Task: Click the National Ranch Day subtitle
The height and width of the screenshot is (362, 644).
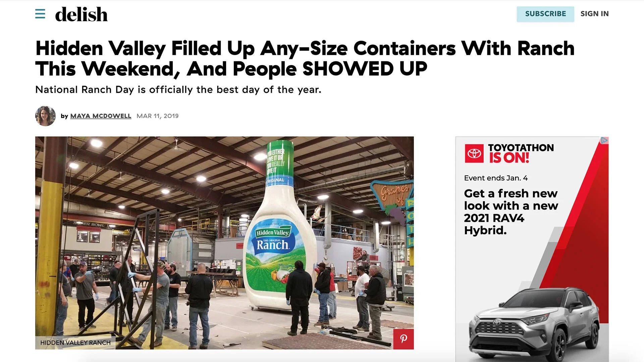Action: [178, 90]
